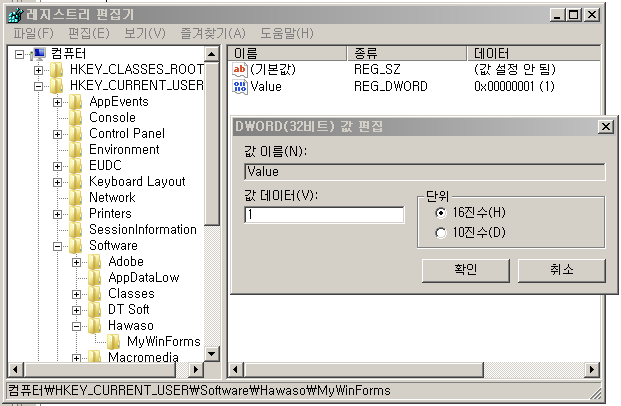Image resolution: width=621 pixels, height=406 pixels.
Task: Click the Keyboard Layout folder icon
Action: (76, 182)
